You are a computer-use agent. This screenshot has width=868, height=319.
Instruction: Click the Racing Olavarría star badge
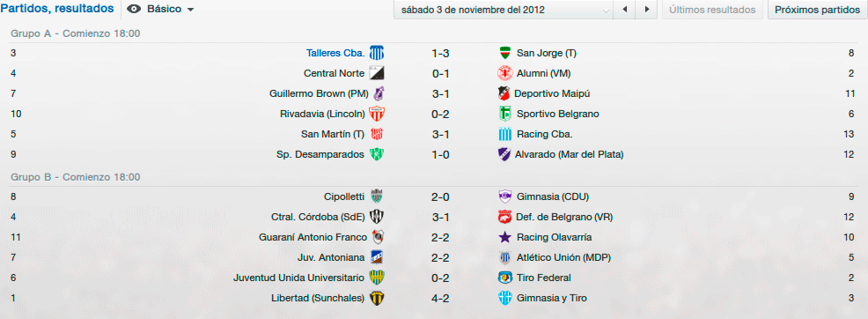tap(504, 237)
